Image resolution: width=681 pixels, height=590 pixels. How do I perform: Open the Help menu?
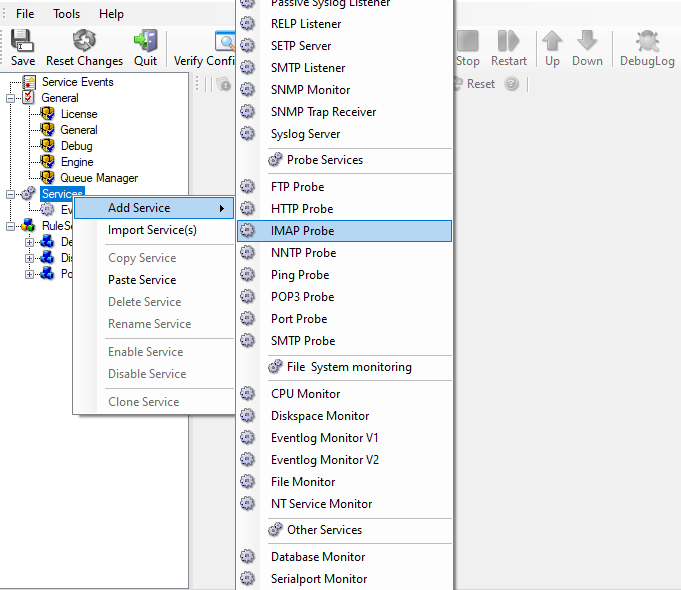[111, 14]
